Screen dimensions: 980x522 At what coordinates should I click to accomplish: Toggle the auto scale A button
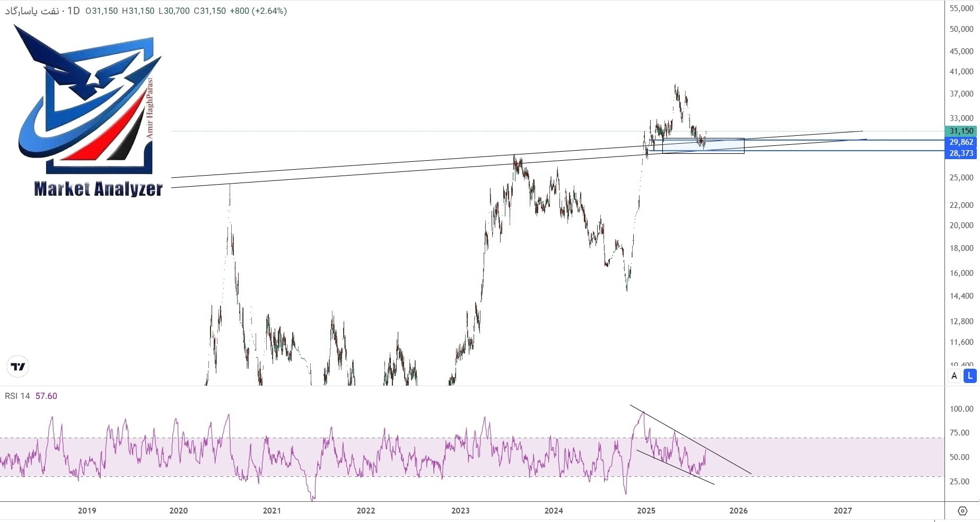click(x=954, y=376)
